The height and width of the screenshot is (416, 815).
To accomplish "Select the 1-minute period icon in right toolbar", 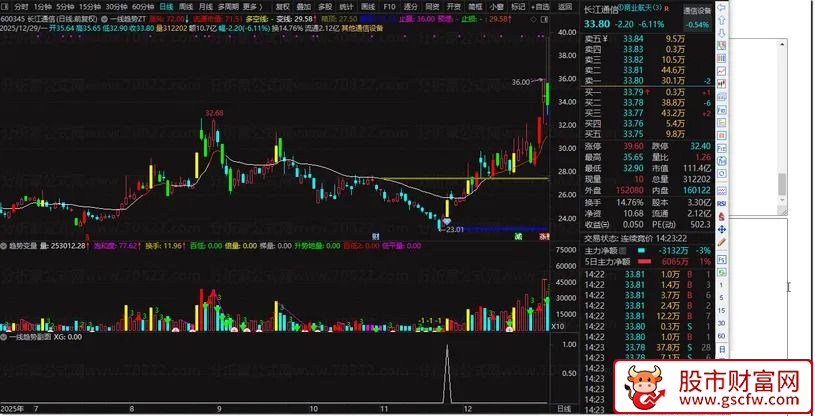I will pos(722,285).
